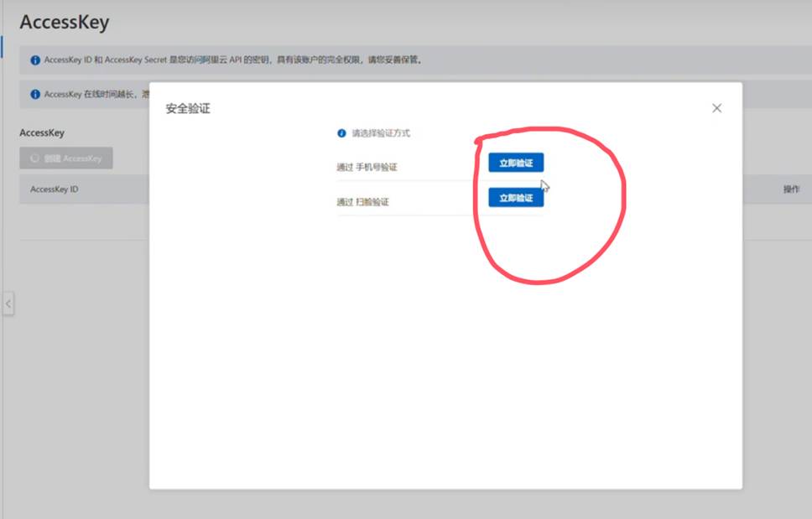The image size is (812, 519).
Task: Click the 请选择验证方式 prompt text
Action: click(381, 133)
